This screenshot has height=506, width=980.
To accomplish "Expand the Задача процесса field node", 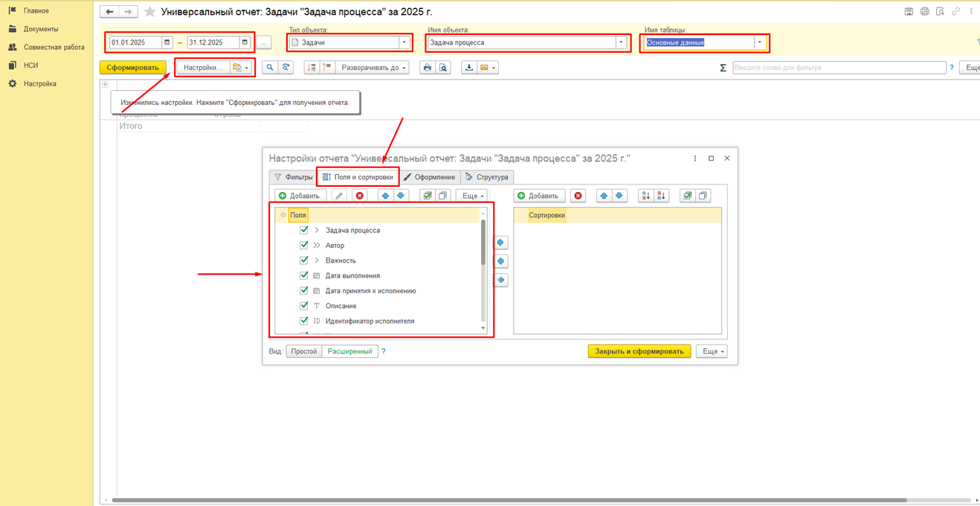I will [317, 230].
